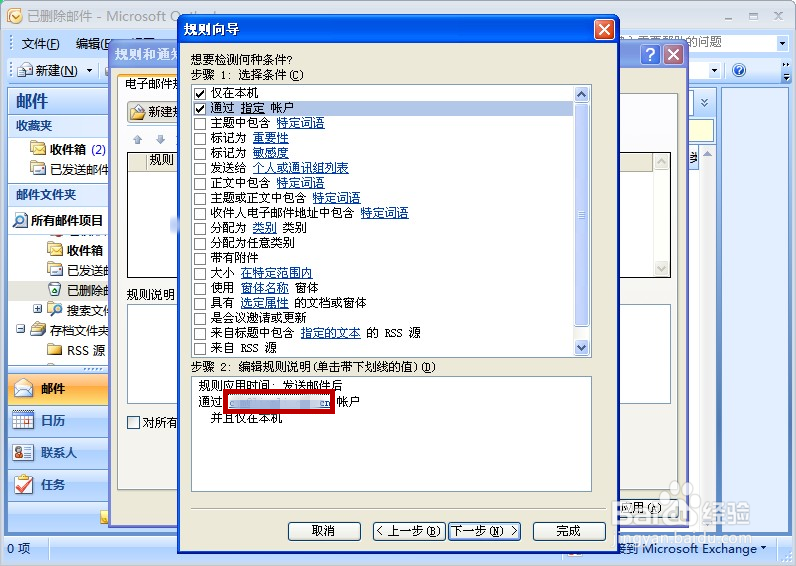Click 所有邮件项目 search folder icon

19,221
